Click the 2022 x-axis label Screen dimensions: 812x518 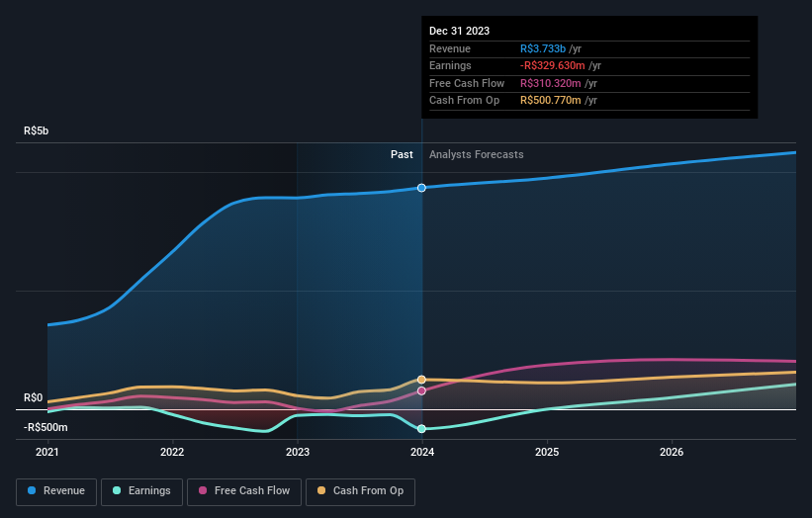[172, 452]
